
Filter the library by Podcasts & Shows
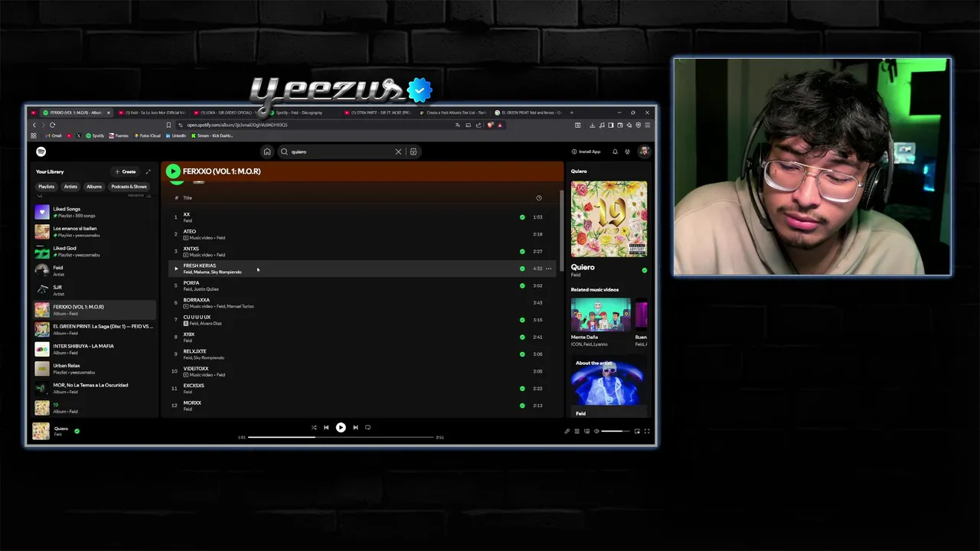click(129, 187)
